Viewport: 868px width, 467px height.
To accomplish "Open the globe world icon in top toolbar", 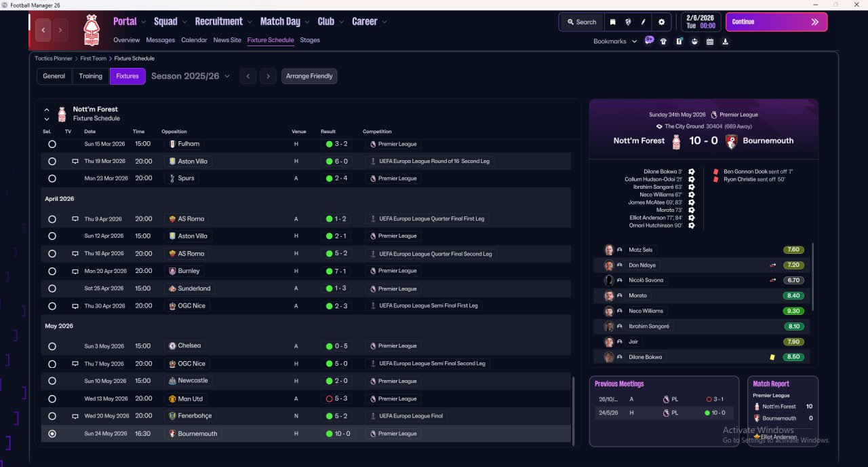I will [628, 22].
